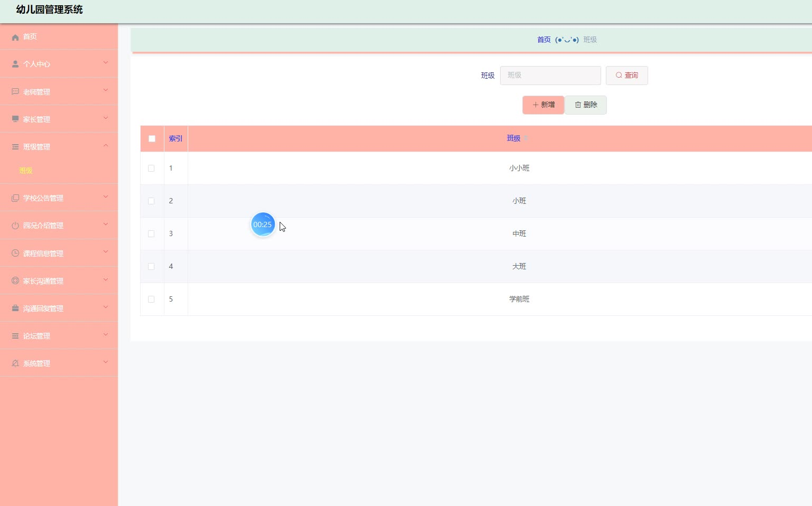Image resolution: width=812 pixels, height=506 pixels.
Task: Click the 小小班 table cell
Action: [519, 168]
